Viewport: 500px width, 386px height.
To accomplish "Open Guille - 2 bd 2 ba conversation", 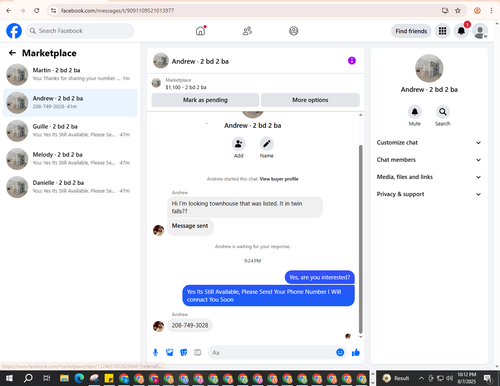I will [x=70, y=131].
